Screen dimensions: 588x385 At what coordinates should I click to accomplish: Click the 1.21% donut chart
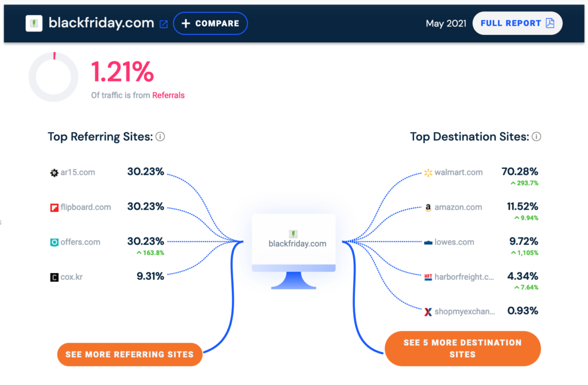coord(53,76)
